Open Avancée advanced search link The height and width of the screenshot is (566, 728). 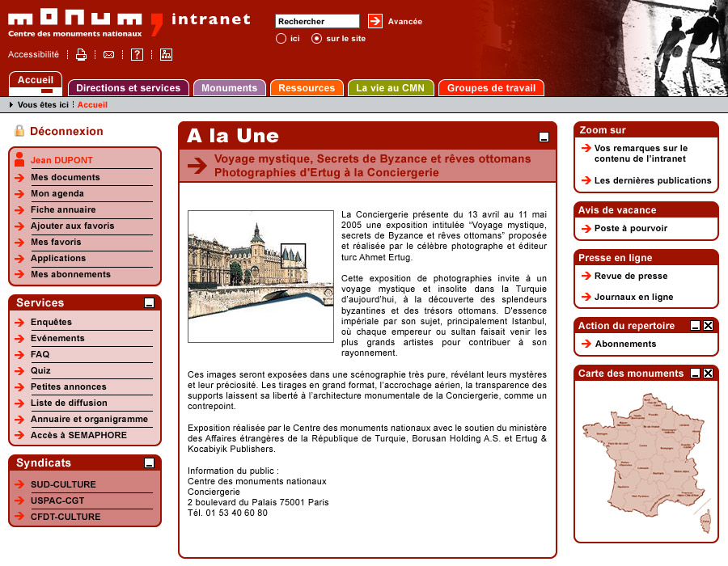405,21
